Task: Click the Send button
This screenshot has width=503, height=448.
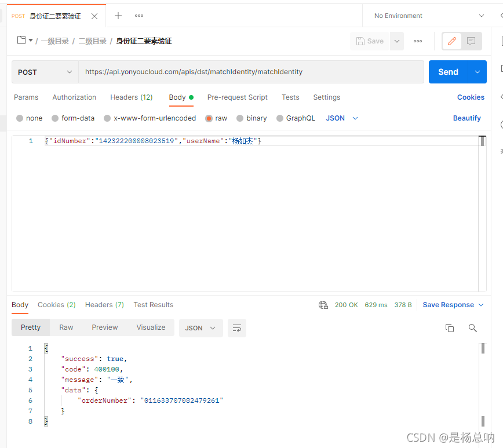Action: click(448, 72)
